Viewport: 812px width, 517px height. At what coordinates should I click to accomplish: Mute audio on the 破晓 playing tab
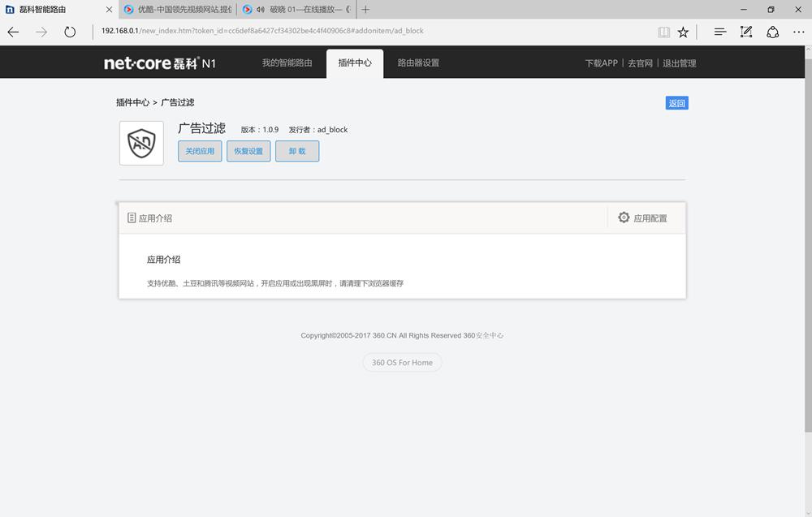click(260, 10)
